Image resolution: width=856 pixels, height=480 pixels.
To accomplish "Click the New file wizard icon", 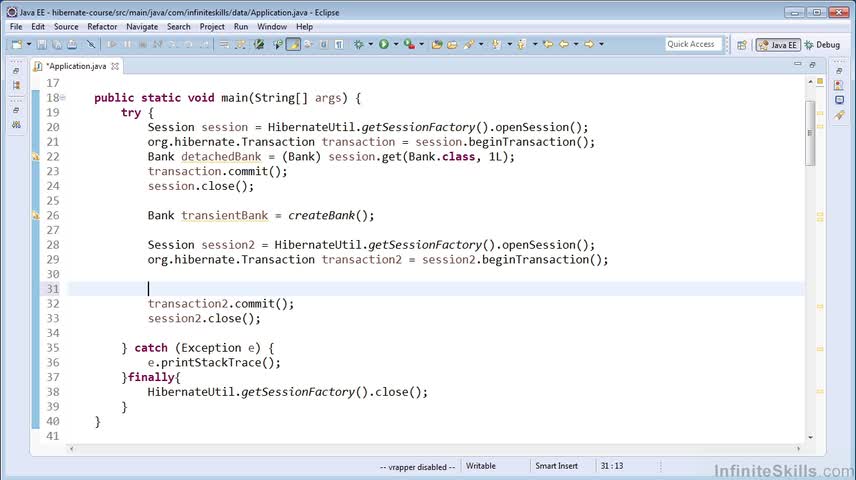I will [x=17, y=44].
